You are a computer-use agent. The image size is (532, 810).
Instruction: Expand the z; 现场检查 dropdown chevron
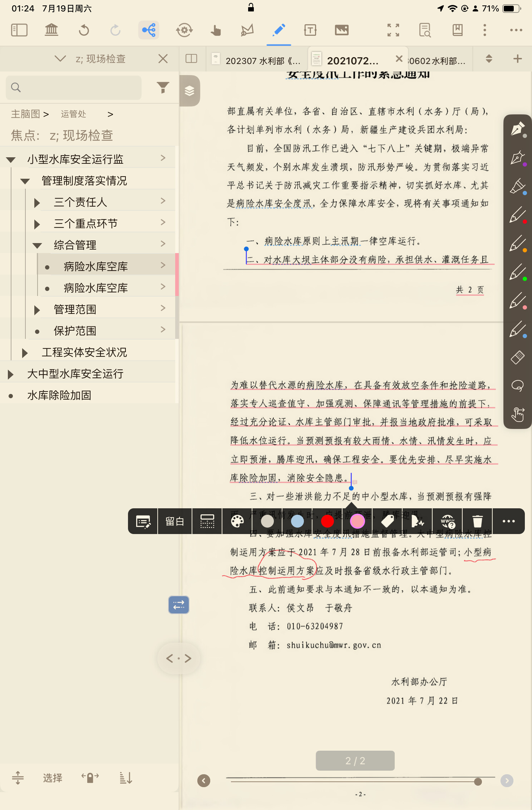[60, 58]
